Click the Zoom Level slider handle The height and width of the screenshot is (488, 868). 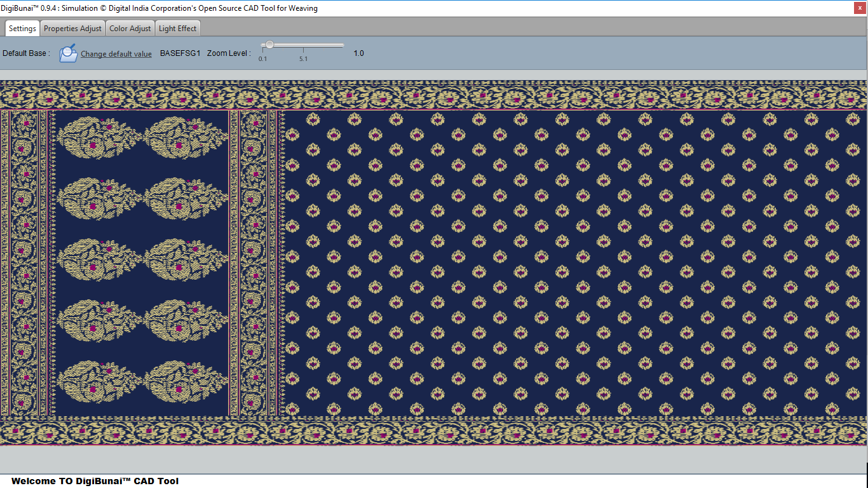[x=269, y=45]
